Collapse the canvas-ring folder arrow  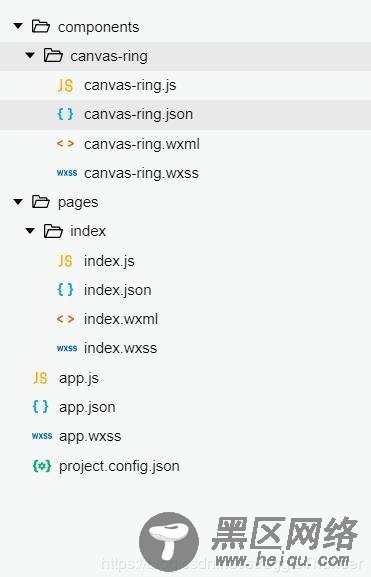(x=30, y=56)
